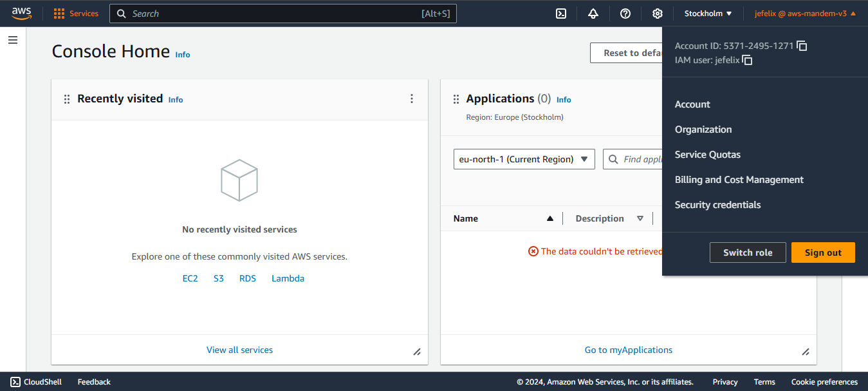The width and height of the screenshot is (868, 391).
Task: Click the Sign out button
Action: pyautogui.click(x=823, y=253)
